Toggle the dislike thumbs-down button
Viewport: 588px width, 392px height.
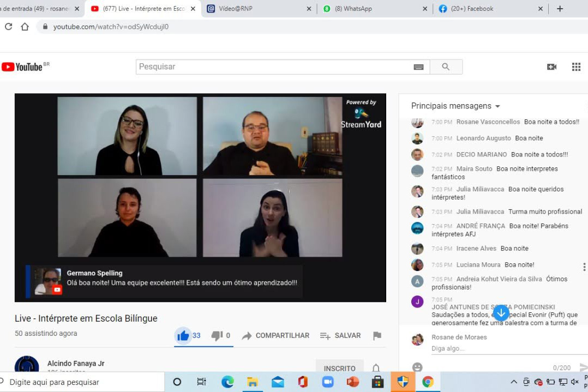click(x=217, y=335)
